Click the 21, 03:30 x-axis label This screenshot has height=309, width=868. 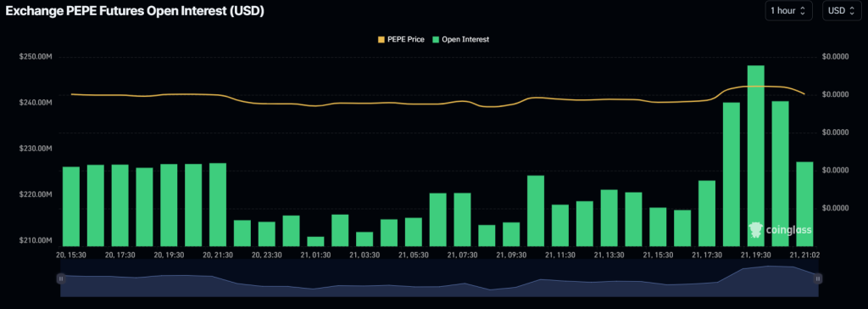point(364,255)
